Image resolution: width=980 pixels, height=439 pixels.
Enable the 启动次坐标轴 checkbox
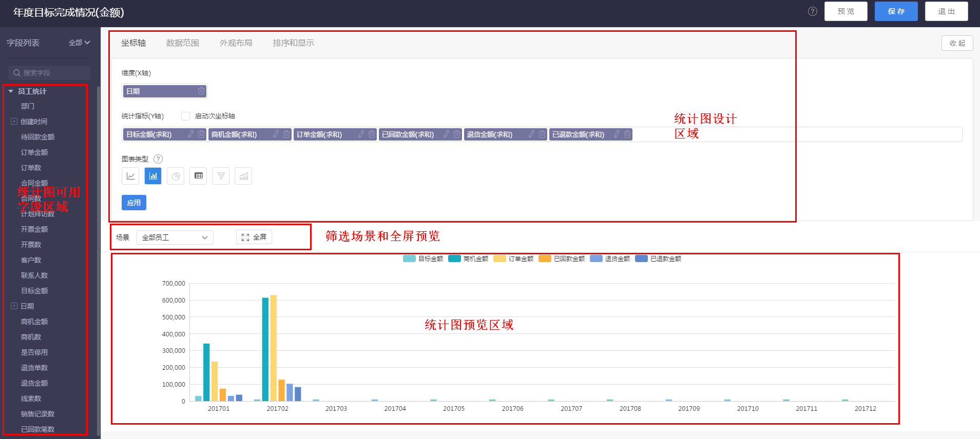coord(186,116)
